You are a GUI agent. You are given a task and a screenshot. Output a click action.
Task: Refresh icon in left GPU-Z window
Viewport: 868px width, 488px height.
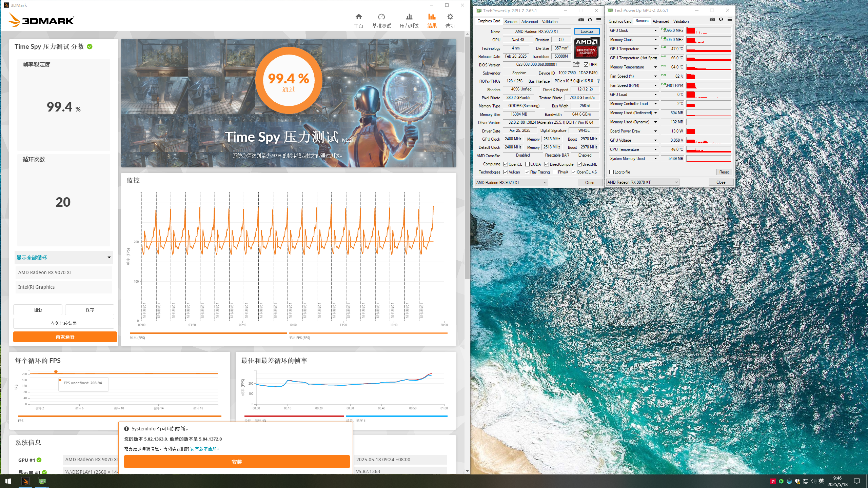pyautogui.click(x=590, y=20)
